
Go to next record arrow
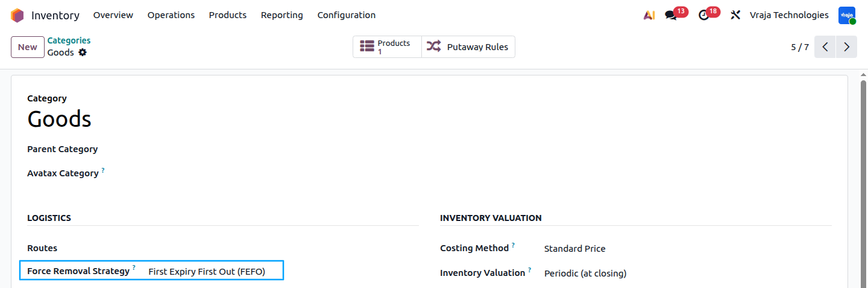coord(846,47)
